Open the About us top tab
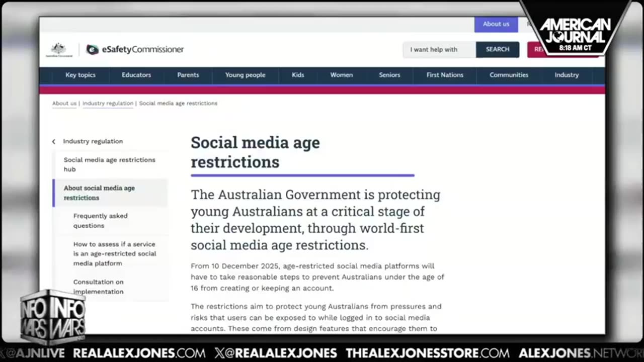Viewport: 644px width, 362px height. coord(496,24)
